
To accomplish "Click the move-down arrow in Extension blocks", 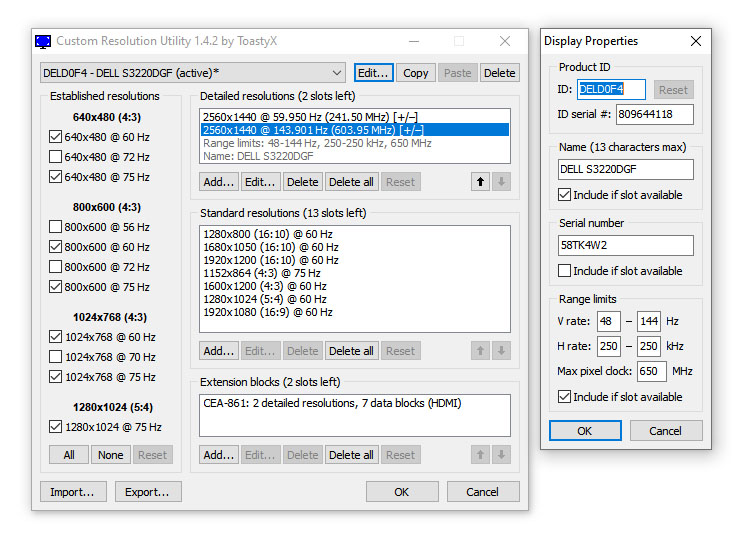I will (x=501, y=455).
